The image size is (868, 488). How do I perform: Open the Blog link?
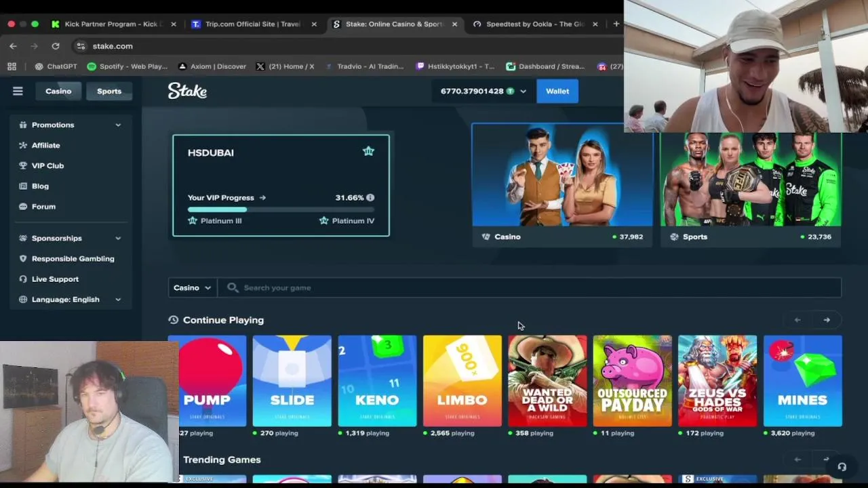point(40,186)
